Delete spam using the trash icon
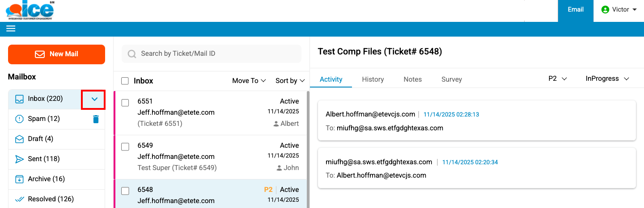This screenshot has height=208, width=644. click(x=96, y=119)
